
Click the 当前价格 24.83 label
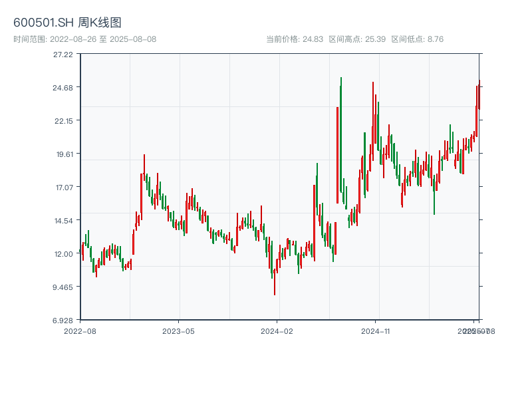click(x=295, y=39)
